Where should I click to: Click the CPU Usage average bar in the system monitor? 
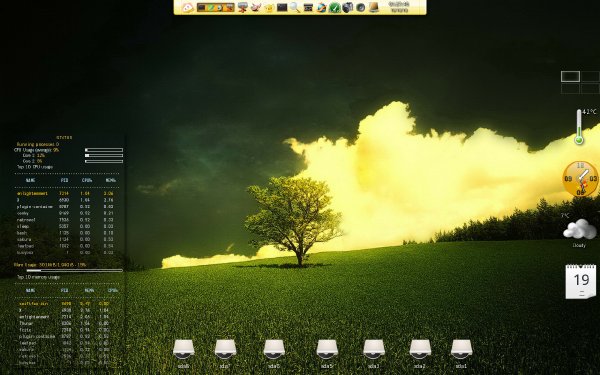[104, 150]
